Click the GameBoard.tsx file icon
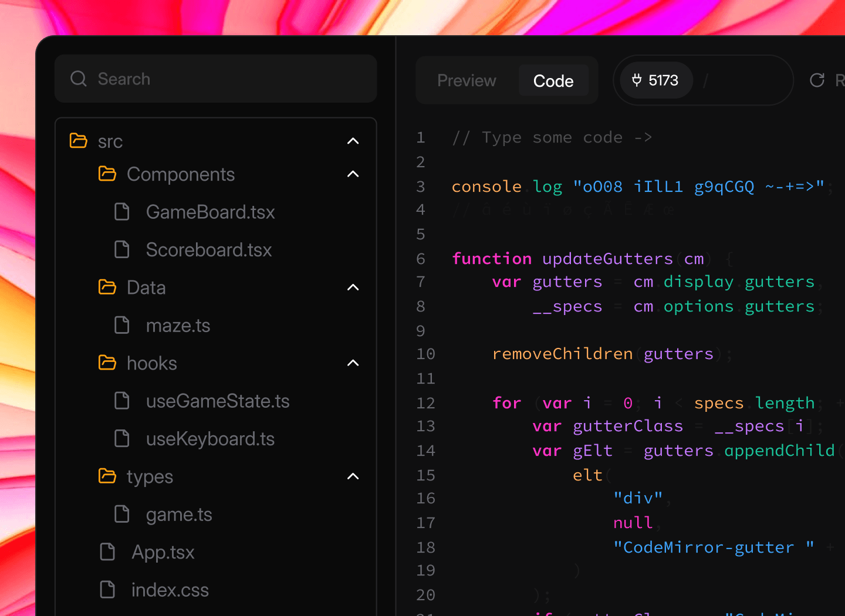 tap(122, 212)
